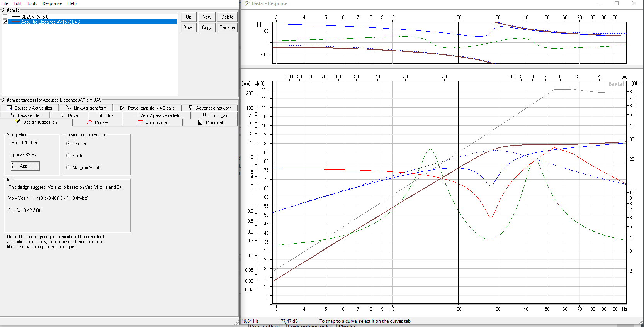Click the Vent / passive radiator icon
This screenshot has width=644, height=327.
pyautogui.click(x=135, y=115)
